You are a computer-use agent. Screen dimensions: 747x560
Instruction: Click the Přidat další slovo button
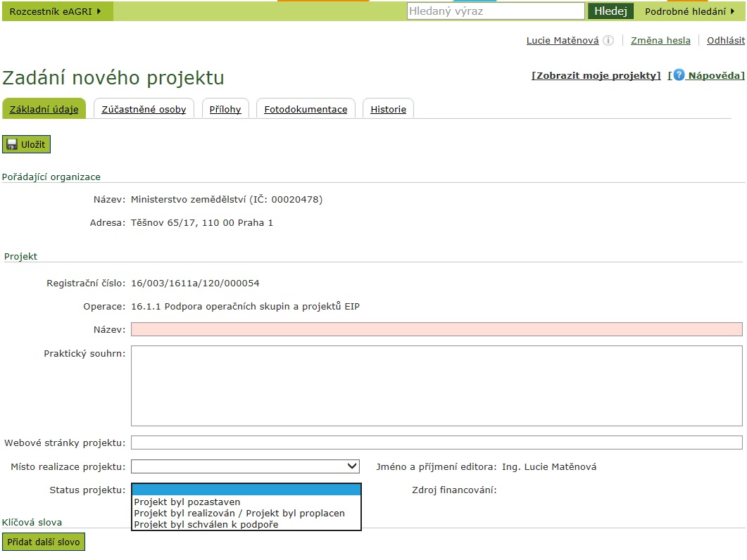click(44, 542)
